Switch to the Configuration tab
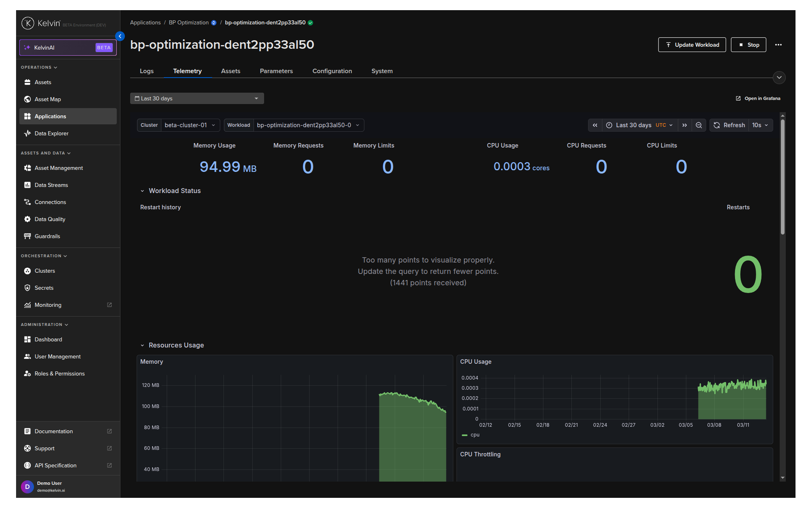The width and height of the screenshot is (812, 508). pyautogui.click(x=332, y=71)
